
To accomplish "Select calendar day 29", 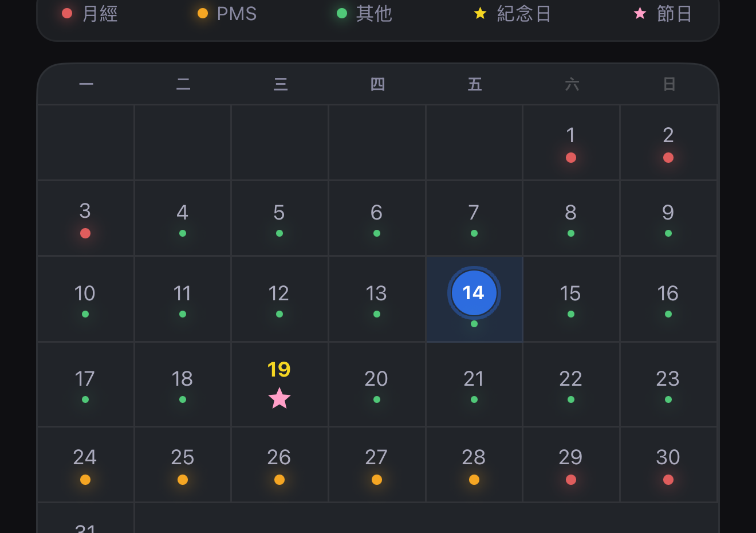I will [x=571, y=464].
